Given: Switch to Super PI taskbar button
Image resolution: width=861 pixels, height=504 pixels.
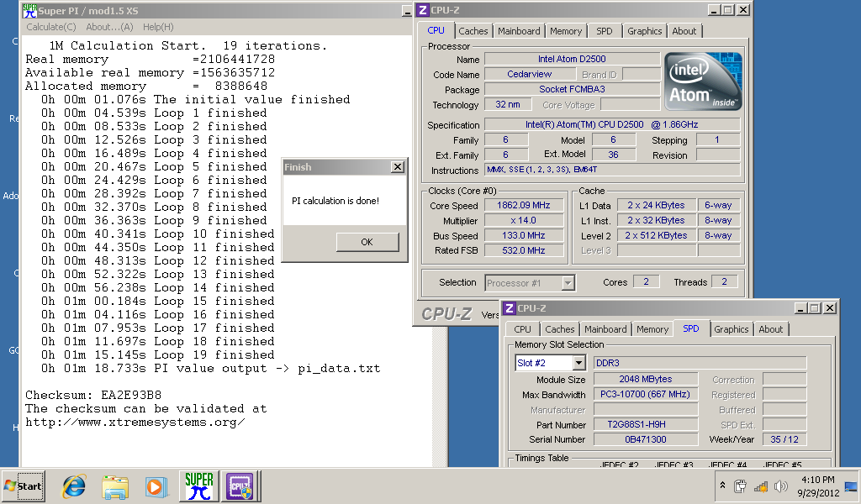Looking at the screenshot, I should tap(198, 486).
